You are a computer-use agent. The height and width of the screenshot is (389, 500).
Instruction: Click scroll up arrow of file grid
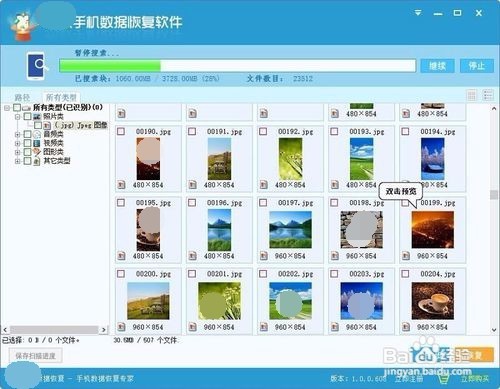[494, 109]
